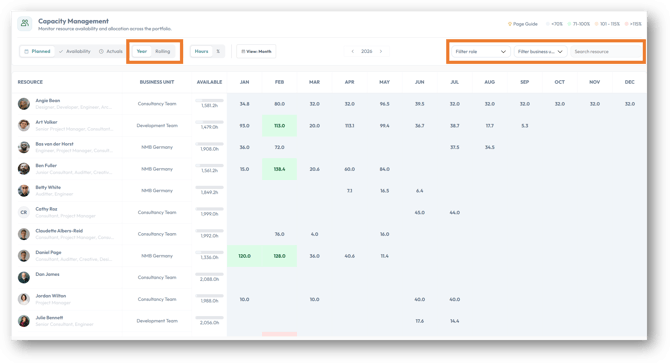The image size is (670, 363).
Task: Click Jordan Wilton's avatar
Action: [24, 299]
